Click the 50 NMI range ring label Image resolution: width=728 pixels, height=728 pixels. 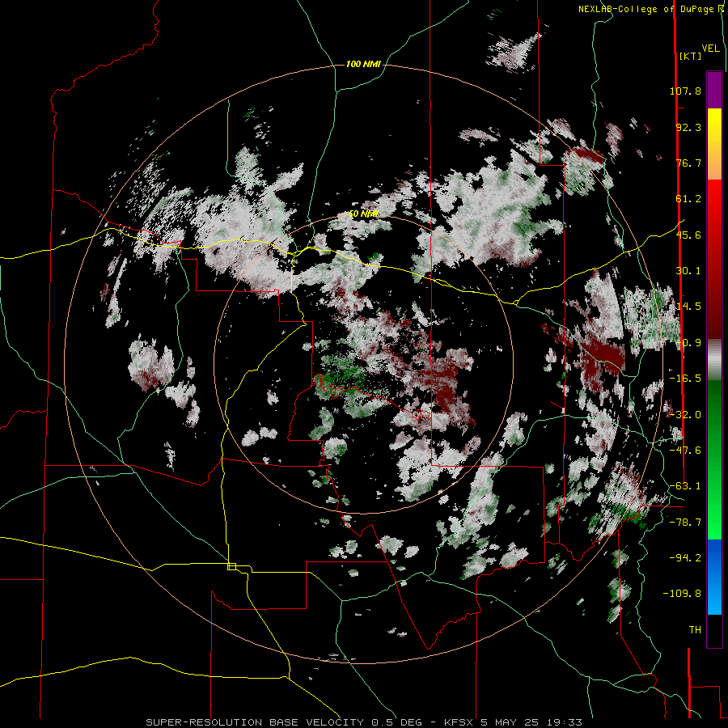363,214
